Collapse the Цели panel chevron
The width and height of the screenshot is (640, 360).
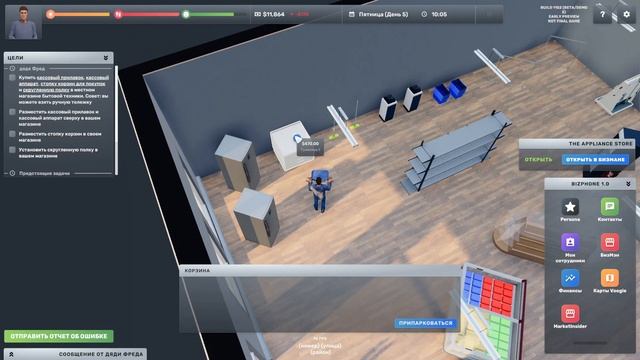click(x=106, y=58)
